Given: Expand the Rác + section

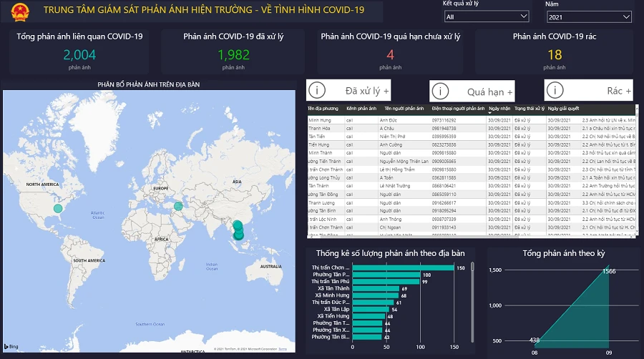Looking at the screenshot, I should click(619, 91).
